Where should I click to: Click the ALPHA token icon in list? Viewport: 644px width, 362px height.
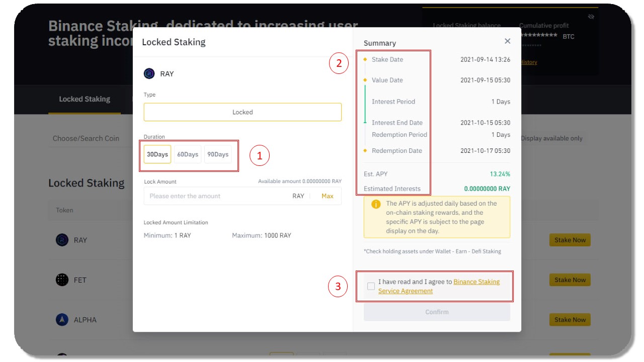click(x=62, y=319)
